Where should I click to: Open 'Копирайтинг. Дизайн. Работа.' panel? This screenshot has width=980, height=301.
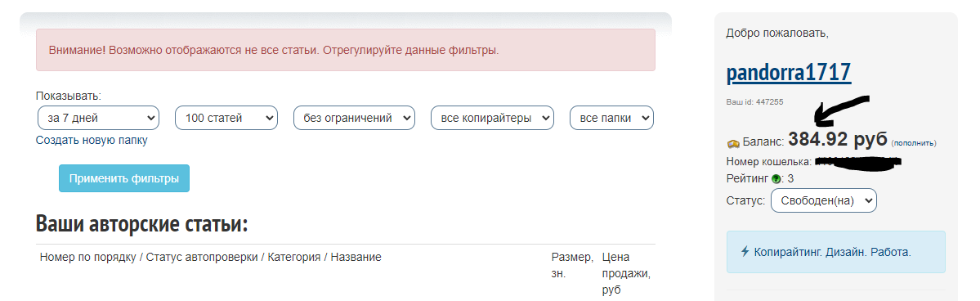point(835,252)
